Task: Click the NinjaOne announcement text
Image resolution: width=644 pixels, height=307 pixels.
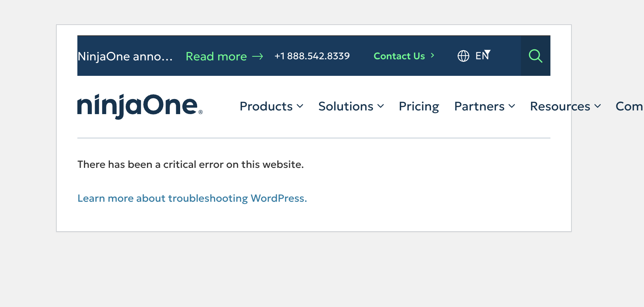Action: (125, 56)
